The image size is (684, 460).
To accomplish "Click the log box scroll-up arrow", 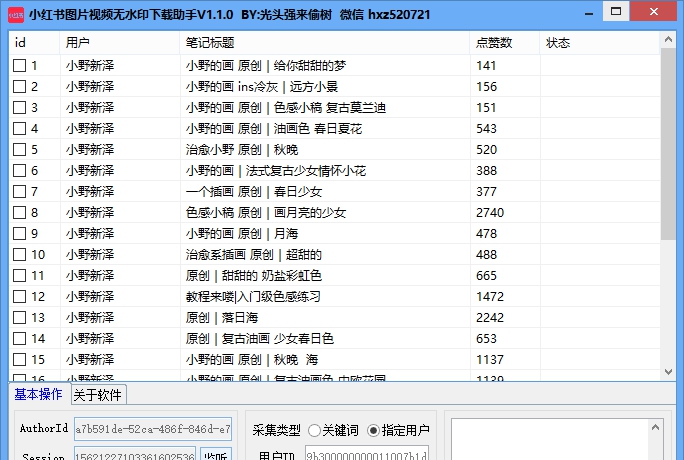I will [x=655, y=427].
